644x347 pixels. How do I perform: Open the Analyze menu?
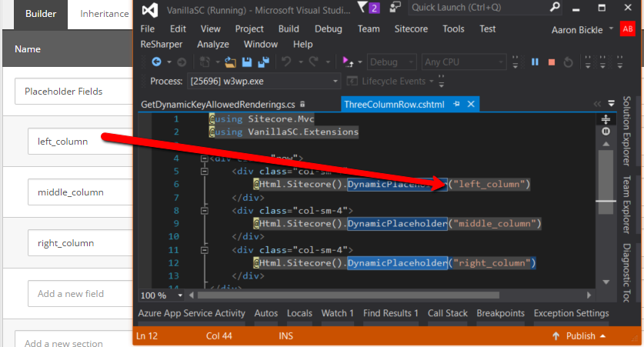pyautogui.click(x=213, y=44)
